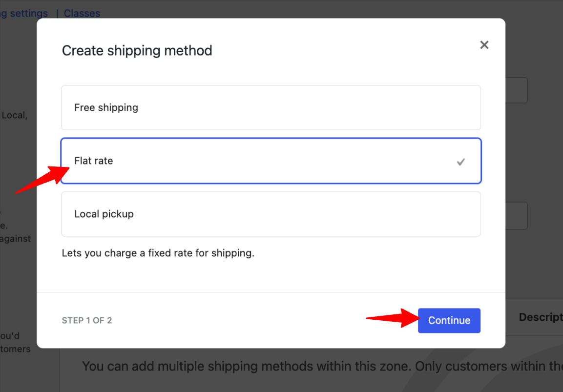Click the 'against' text left of the dialog
This screenshot has height=392, width=563.
coord(16,239)
